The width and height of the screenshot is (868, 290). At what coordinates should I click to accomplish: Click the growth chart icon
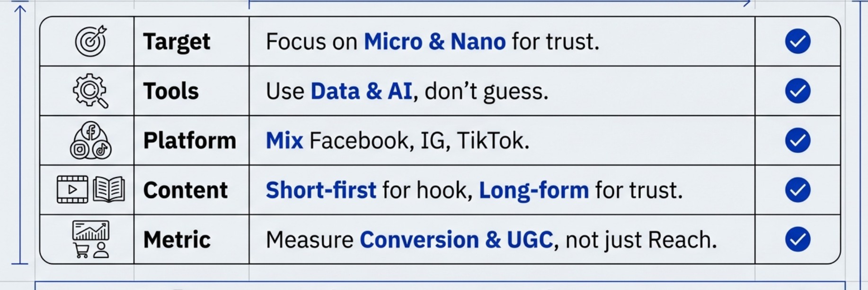point(90,230)
